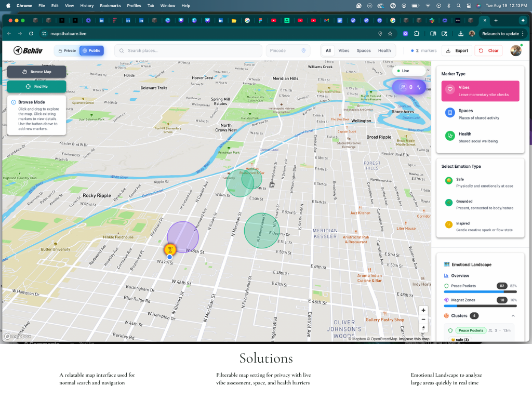The width and height of the screenshot is (532, 399).
Task: Click the purple live users counter pill
Action: (x=410, y=87)
